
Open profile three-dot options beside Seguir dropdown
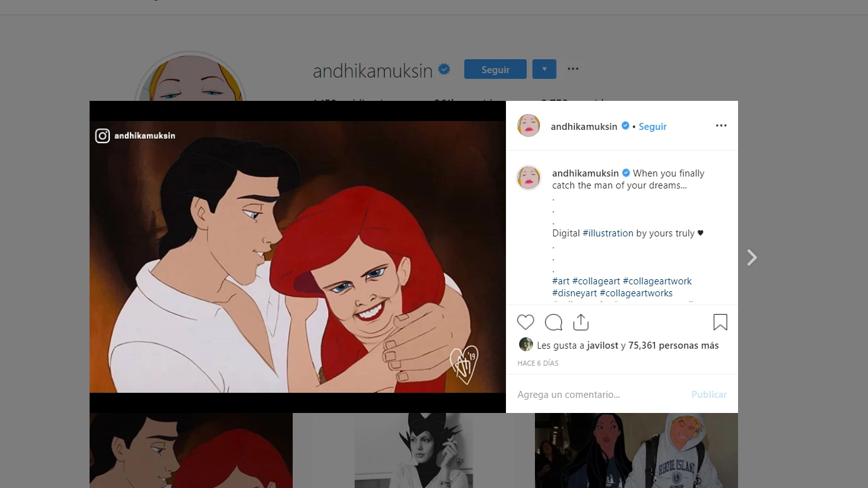coord(573,69)
